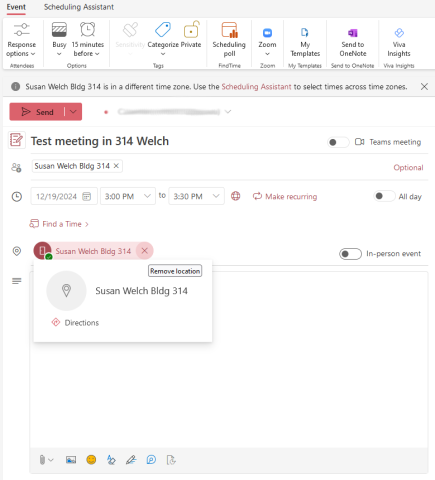435x480 pixels.
Task: Mark the event as Private
Action: coord(191,35)
